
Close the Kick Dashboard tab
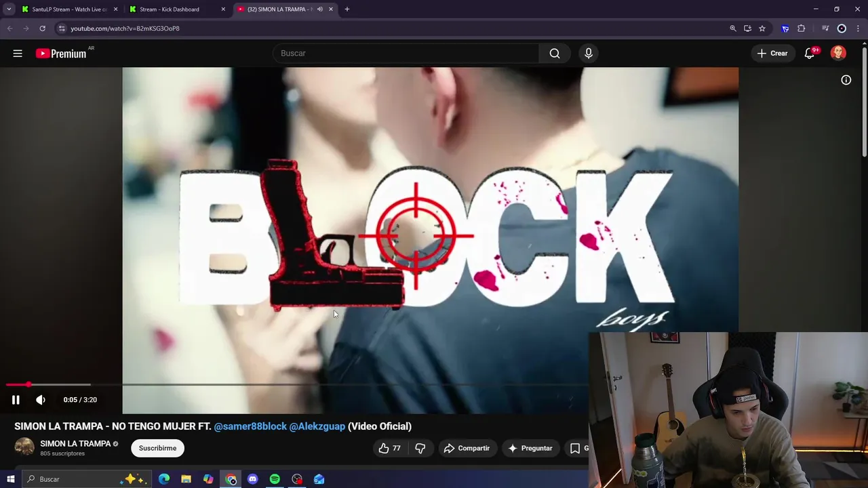[223, 9]
